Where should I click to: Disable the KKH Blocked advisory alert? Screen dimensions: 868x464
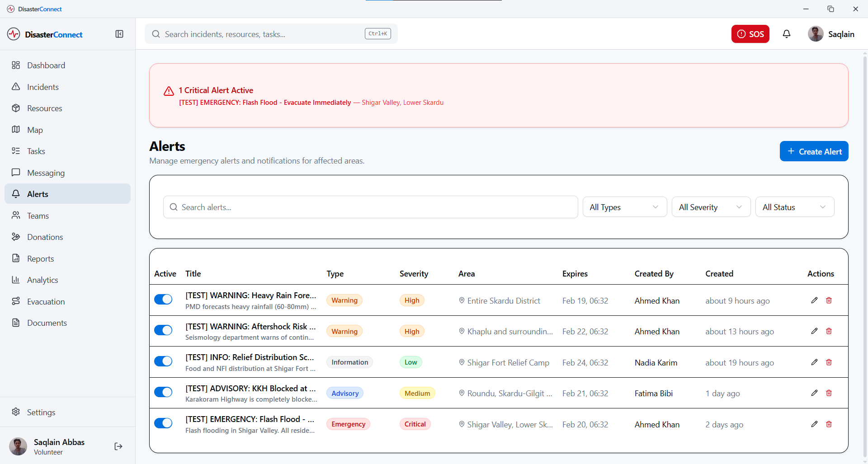163,392
